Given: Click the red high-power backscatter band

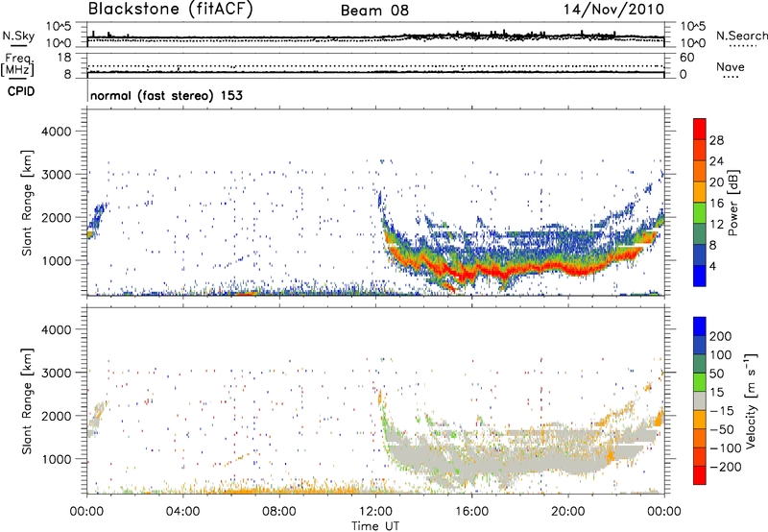Looking at the screenshot, I should pyautogui.click(x=515, y=269).
